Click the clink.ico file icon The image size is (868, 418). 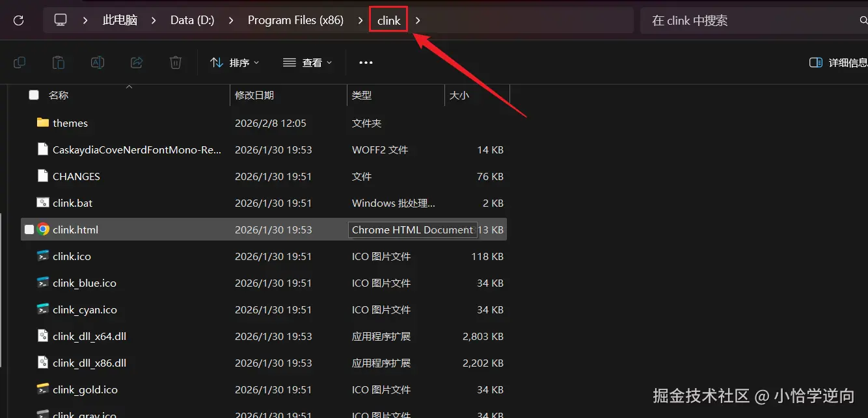43,256
